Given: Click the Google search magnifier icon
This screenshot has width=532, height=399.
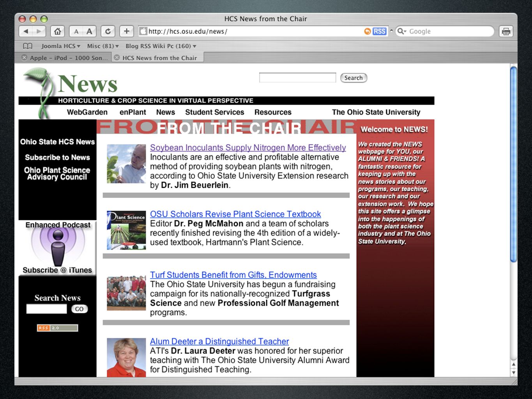Looking at the screenshot, I should point(401,31).
